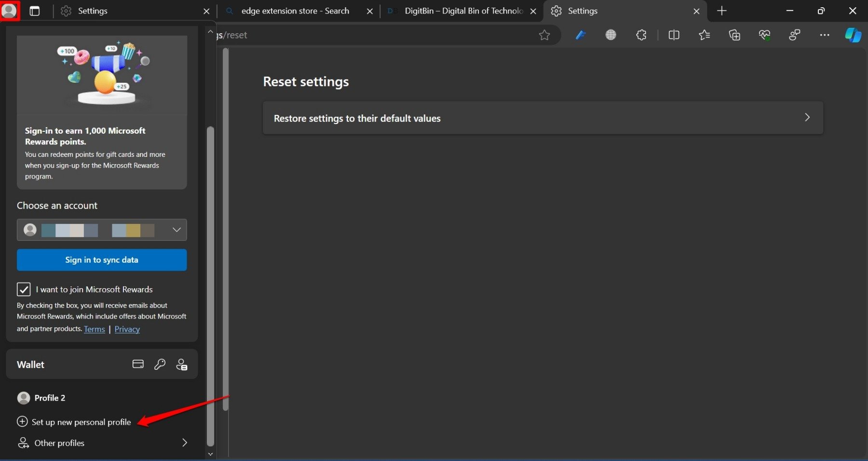
Task: Add this page to favorites with the star
Action: pos(544,35)
